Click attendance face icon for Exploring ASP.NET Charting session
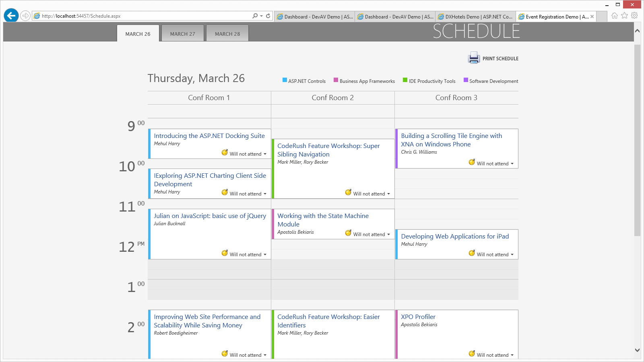Image resolution: width=644 pixels, height=362 pixels. pos(225,192)
